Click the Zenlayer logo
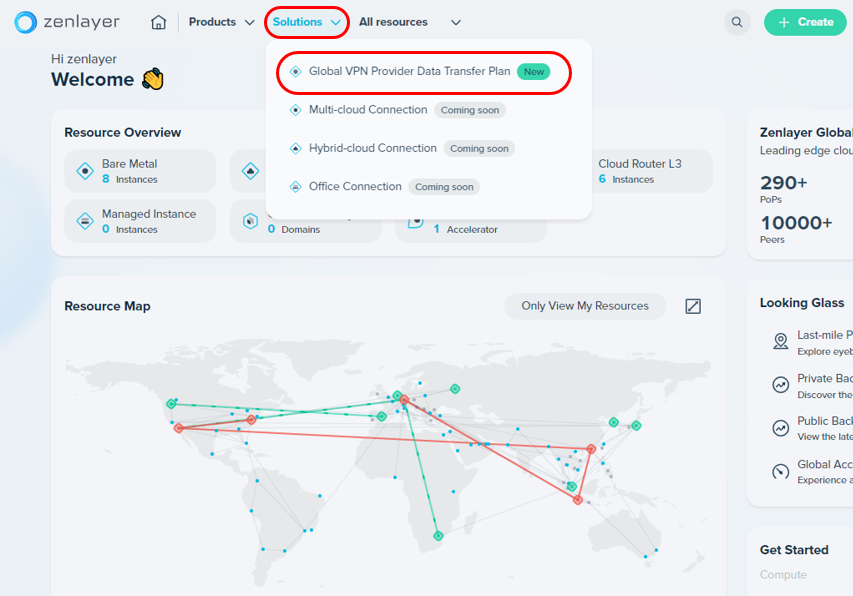 (66, 22)
